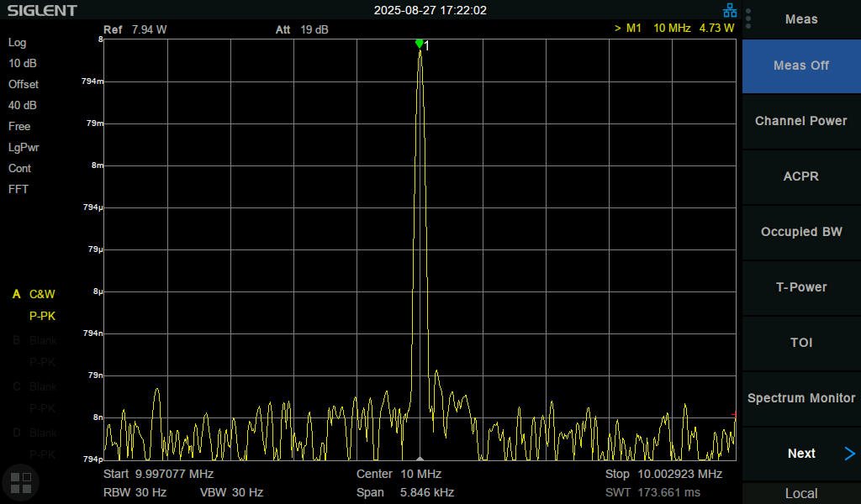Click the Center 10 MHz frequency field
This screenshot has height=504, width=861.
(x=399, y=474)
